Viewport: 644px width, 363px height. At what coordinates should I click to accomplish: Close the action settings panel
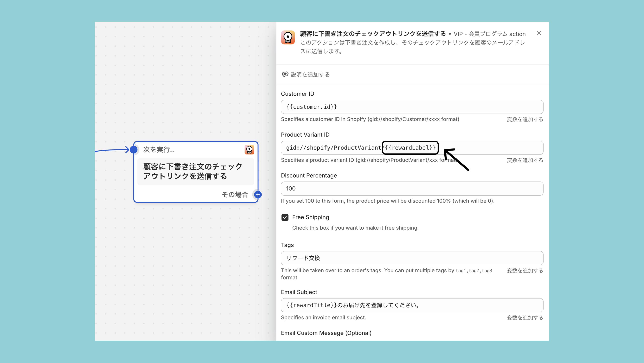(539, 33)
